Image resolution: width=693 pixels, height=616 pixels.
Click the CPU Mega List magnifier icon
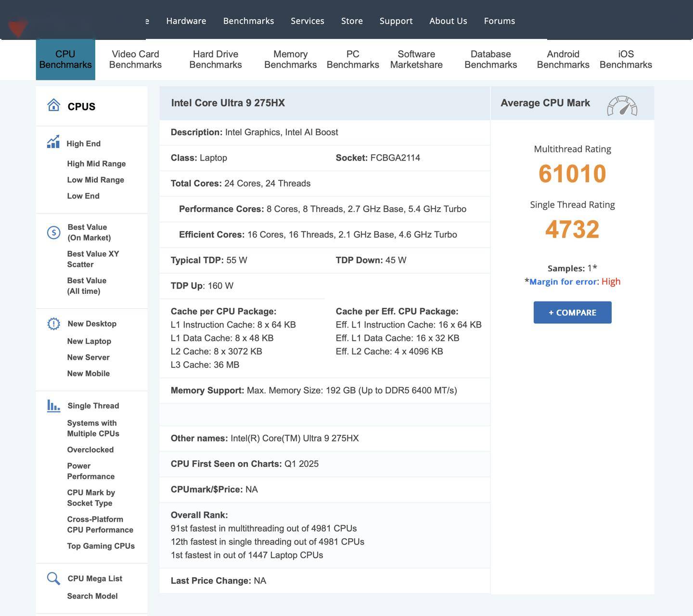53,578
